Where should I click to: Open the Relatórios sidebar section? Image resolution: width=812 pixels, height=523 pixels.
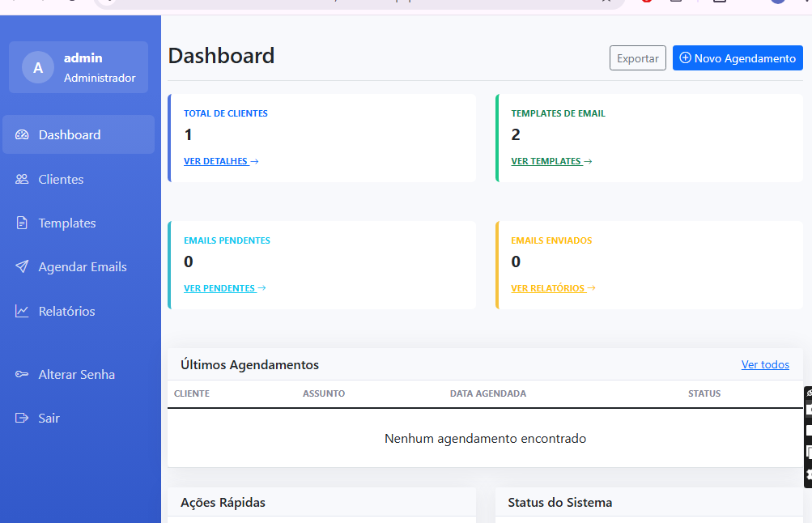pyautogui.click(x=66, y=312)
